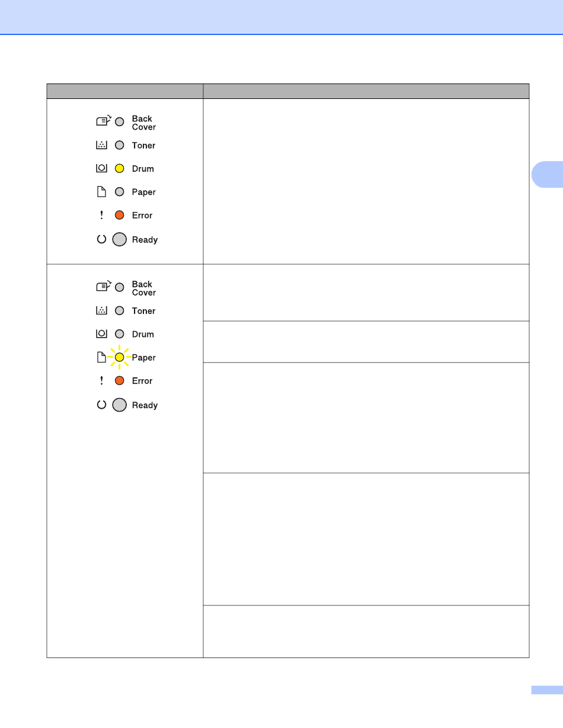Click the Drum unit icon in the upper panel
The image size is (563, 728).
click(x=101, y=168)
